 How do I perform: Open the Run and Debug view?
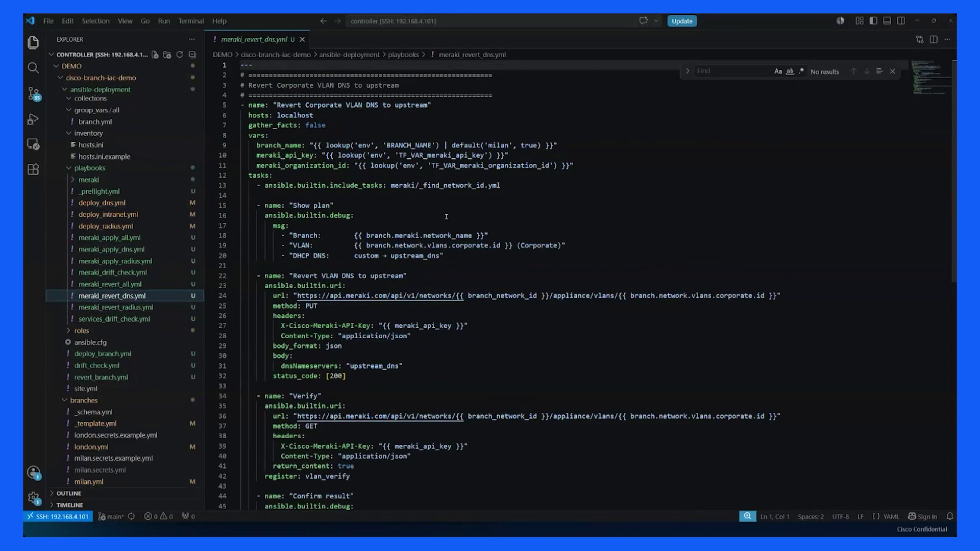[33, 119]
